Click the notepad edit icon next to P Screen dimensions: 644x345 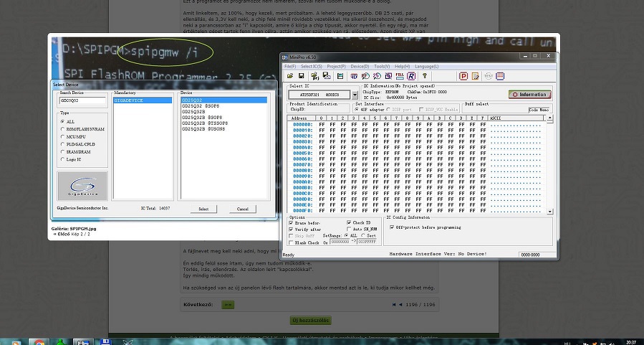[x=475, y=76]
